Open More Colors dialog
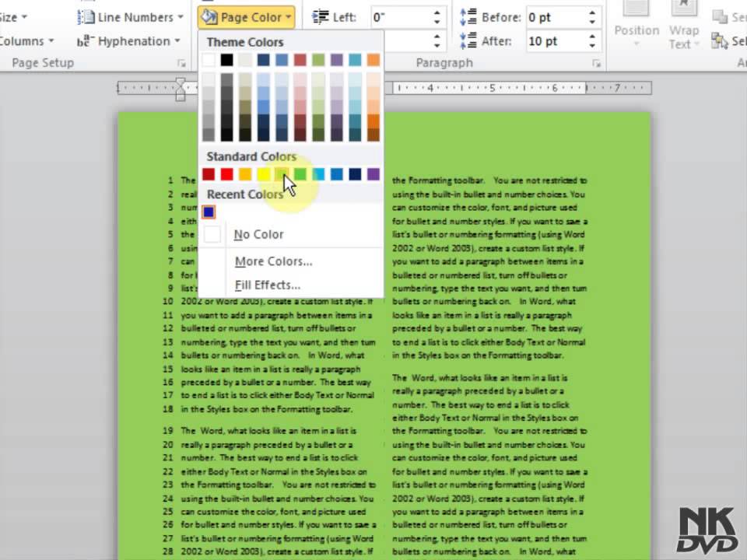 coord(290,261)
